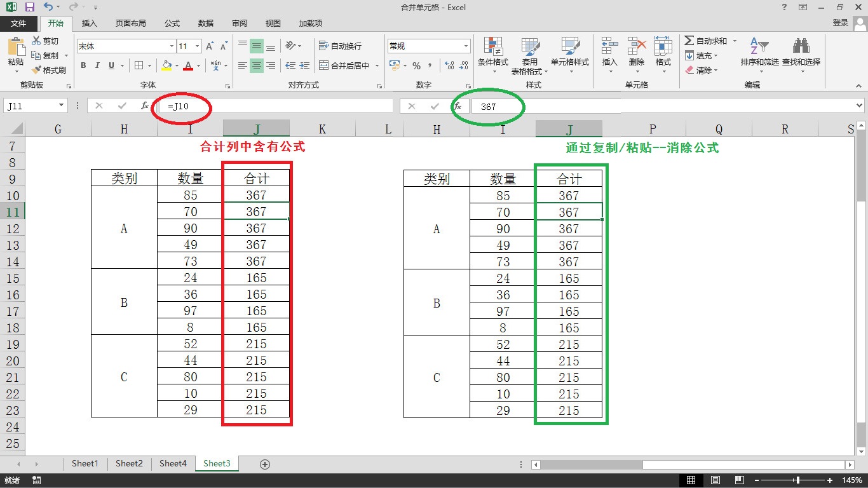Click the Delete cells (删除) icon
This screenshot has width=868, height=488.
[x=637, y=46]
